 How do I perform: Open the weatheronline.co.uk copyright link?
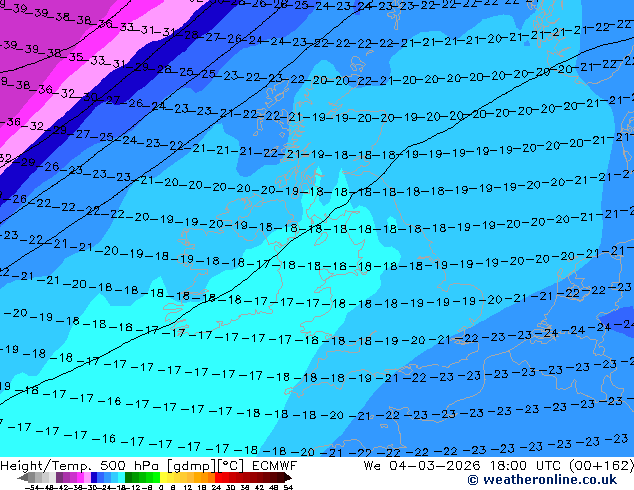click(542, 480)
